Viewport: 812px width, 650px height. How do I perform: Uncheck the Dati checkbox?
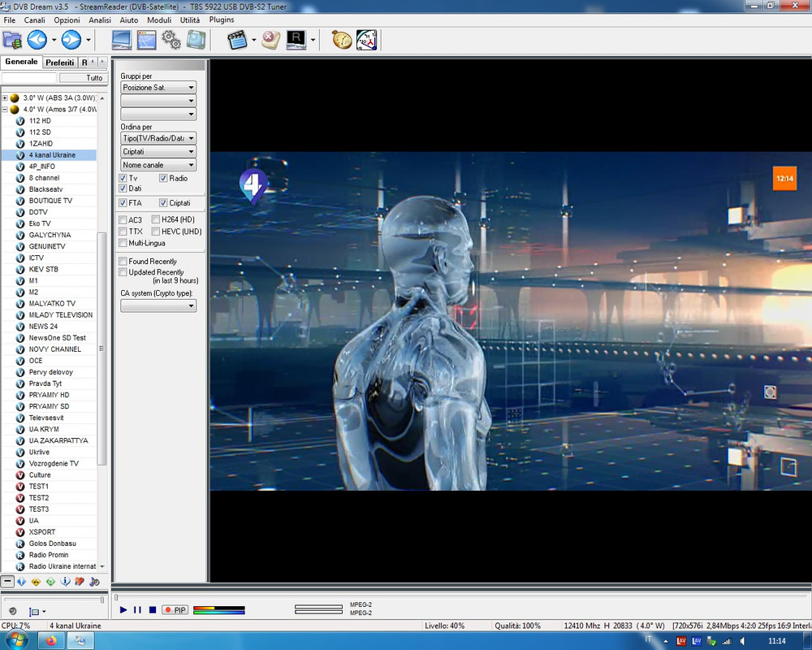click(x=123, y=188)
